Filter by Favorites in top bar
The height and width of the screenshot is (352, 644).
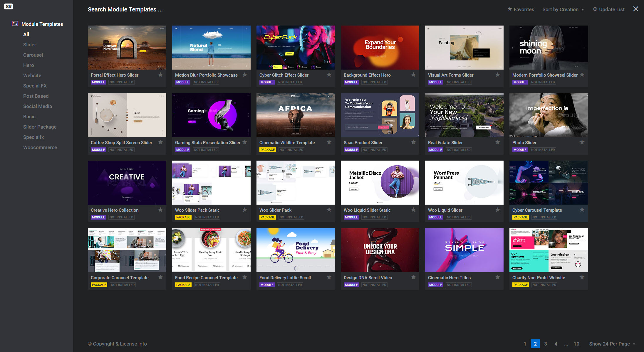(521, 9)
